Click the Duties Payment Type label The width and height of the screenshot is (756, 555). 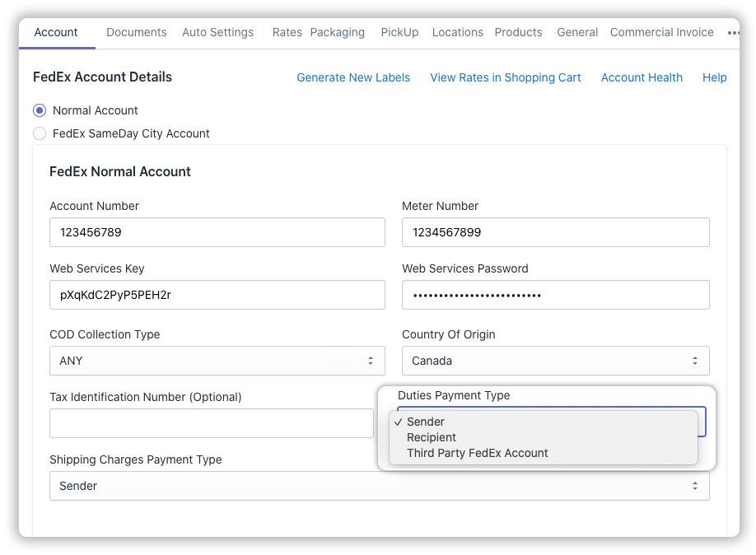click(454, 395)
